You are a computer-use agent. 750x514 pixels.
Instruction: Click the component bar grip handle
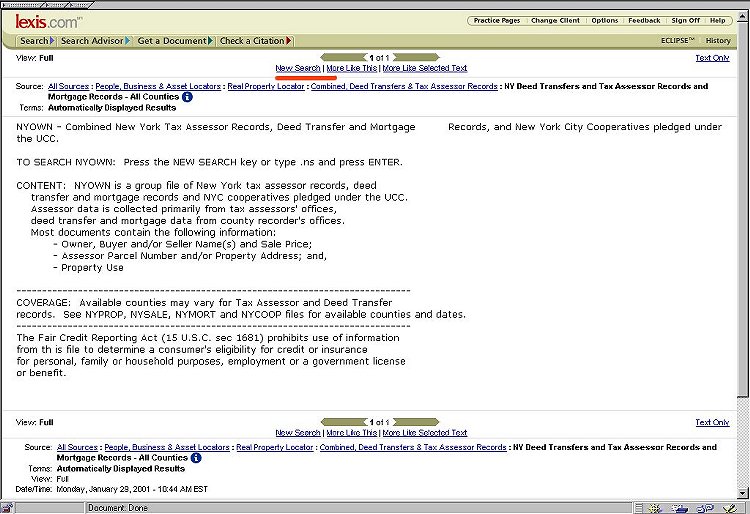(639, 508)
